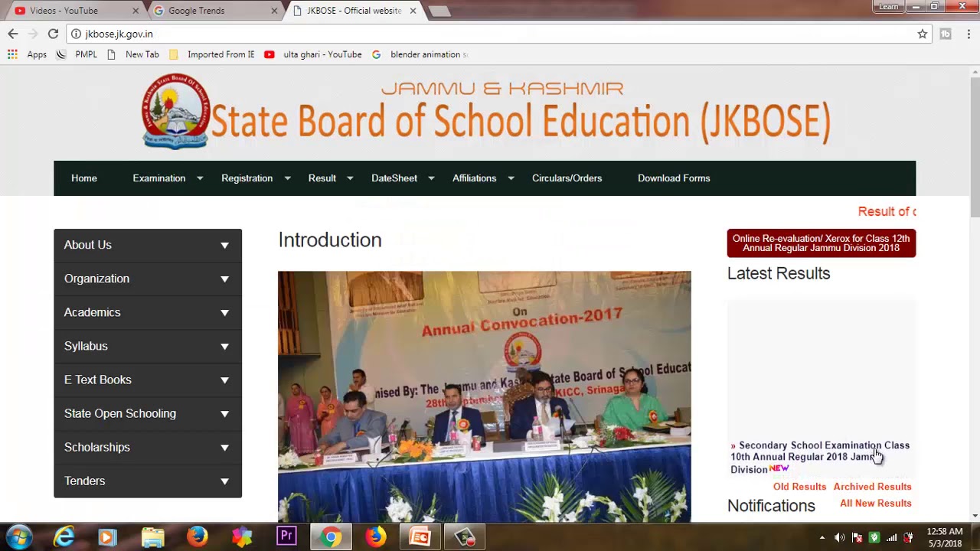The height and width of the screenshot is (551, 980).
Task: Open the Windows Start menu
Action: pyautogui.click(x=19, y=537)
